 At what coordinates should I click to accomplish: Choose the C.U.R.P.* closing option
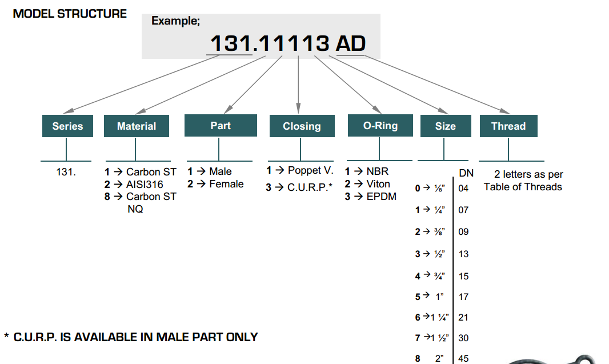[299, 187]
